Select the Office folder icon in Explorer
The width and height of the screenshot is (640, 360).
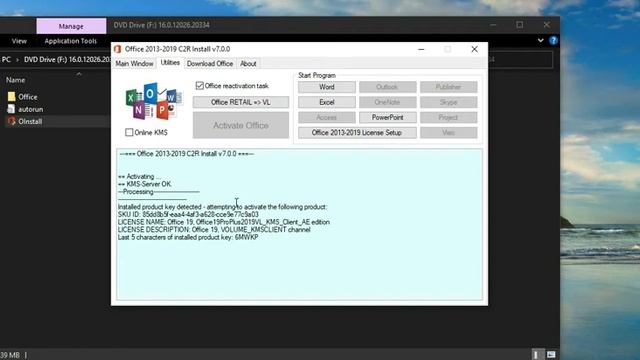pos(11,97)
